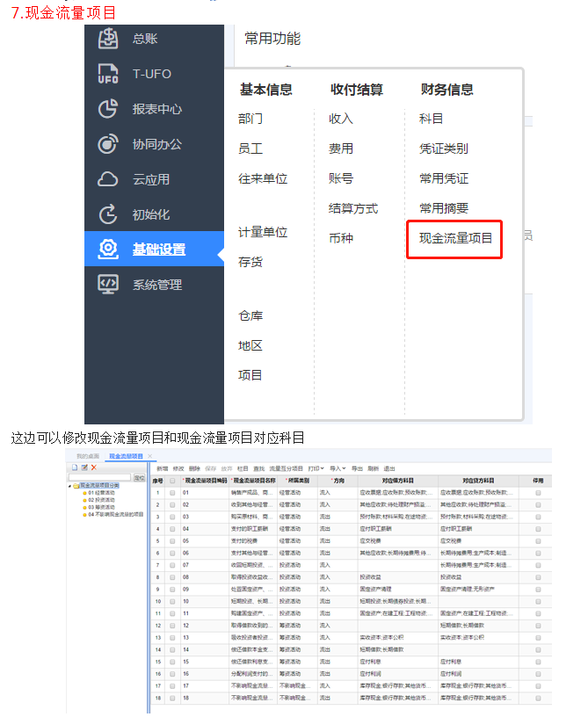Open the T-UFO module icon

point(108,74)
